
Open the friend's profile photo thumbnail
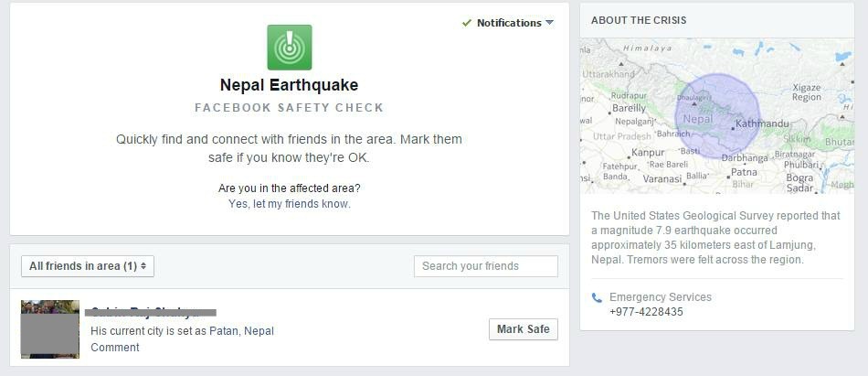click(50, 329)
